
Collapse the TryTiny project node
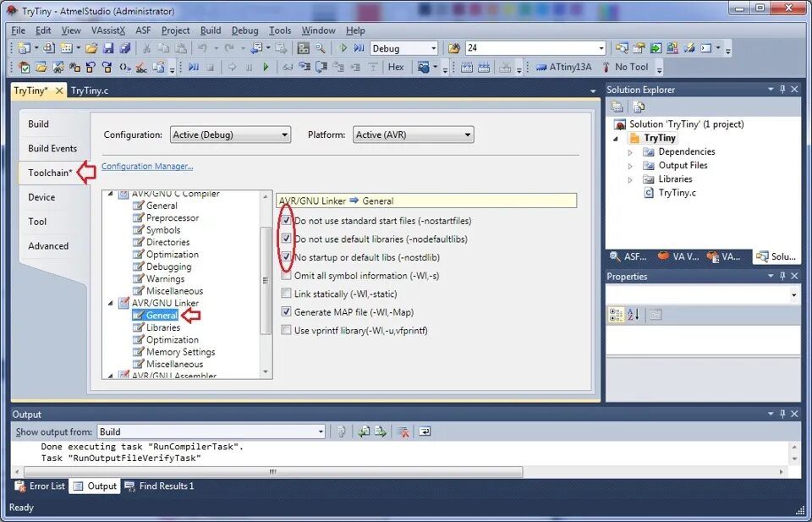(x=617, y=138)
